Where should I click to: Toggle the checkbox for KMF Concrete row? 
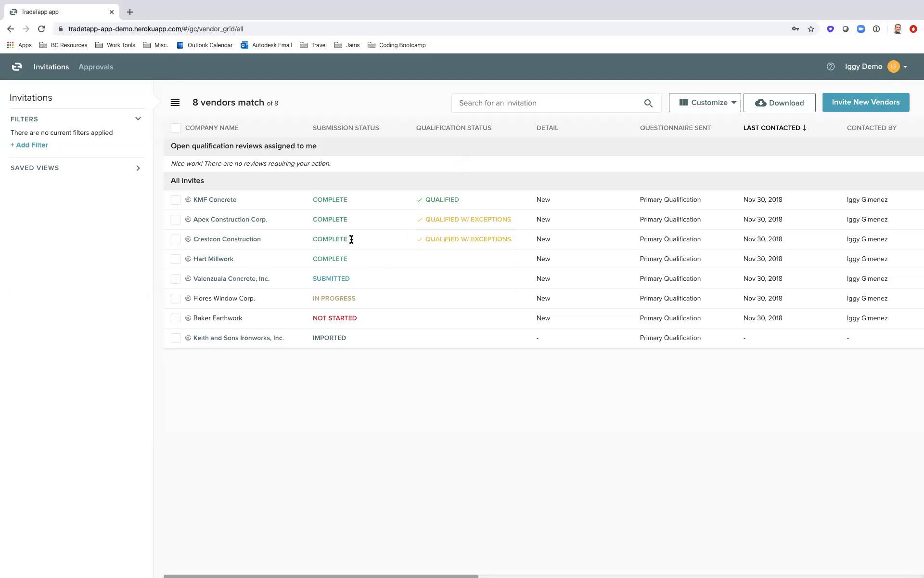coord(175,199)
